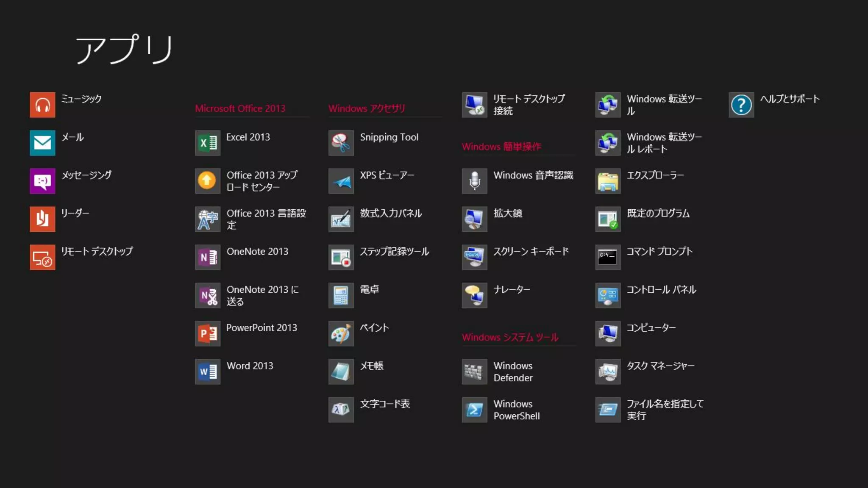Click the 拡大鏡 label text
The width and height of the screenshot is (868, 488).
(508, 213)
